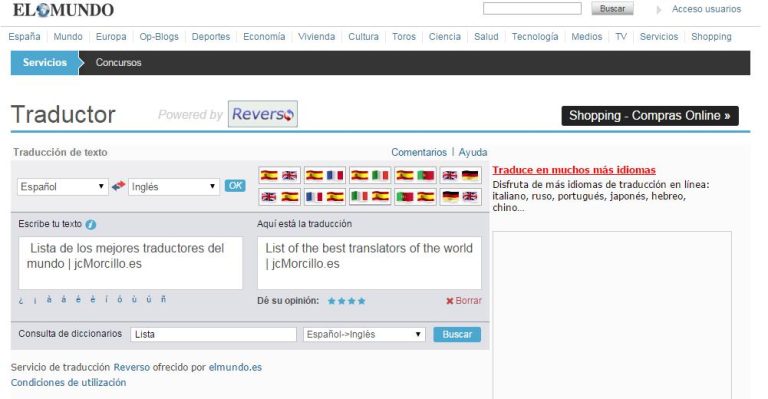Open the Tecnología section
Viewport: 768px width, 399px height.
click(x=535, y=37)
